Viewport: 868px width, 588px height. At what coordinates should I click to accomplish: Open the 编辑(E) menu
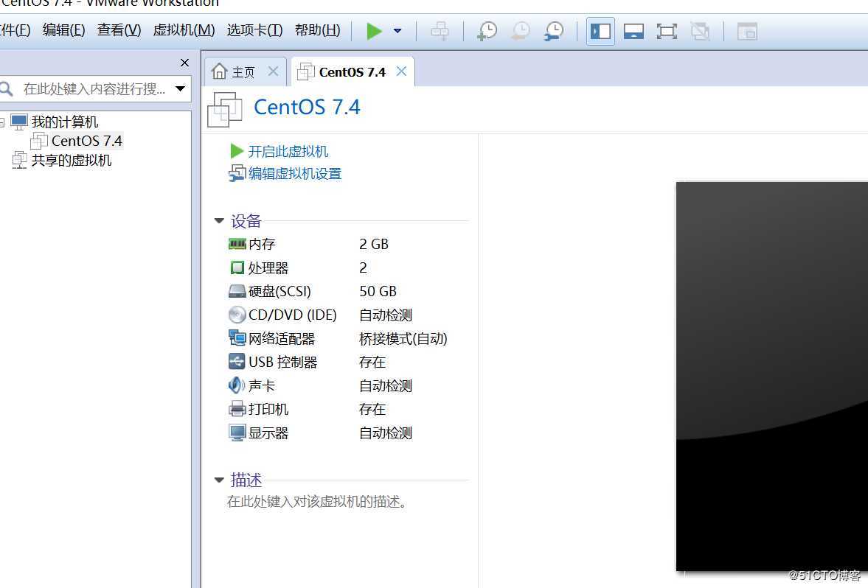(63, 30)
